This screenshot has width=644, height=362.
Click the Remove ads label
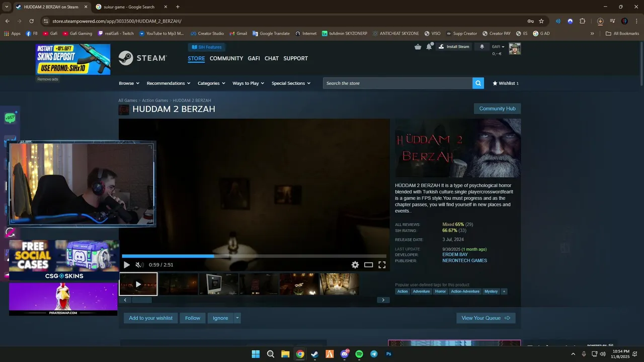(48, 79)
